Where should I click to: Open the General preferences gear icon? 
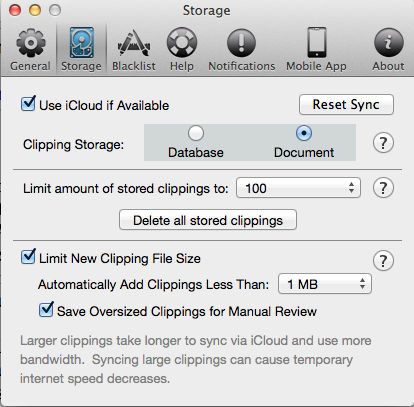[x=31, y=43]
